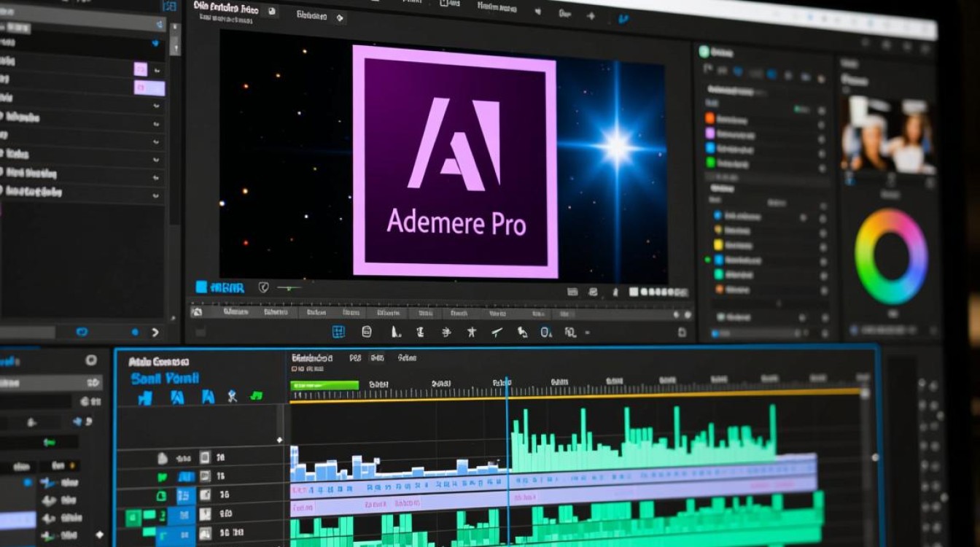Click the Ablo Conneso timeline panel title
Image resolution: width=980 pixels, height=547 pixels.
pyautogui.click(x=158, y=362)
